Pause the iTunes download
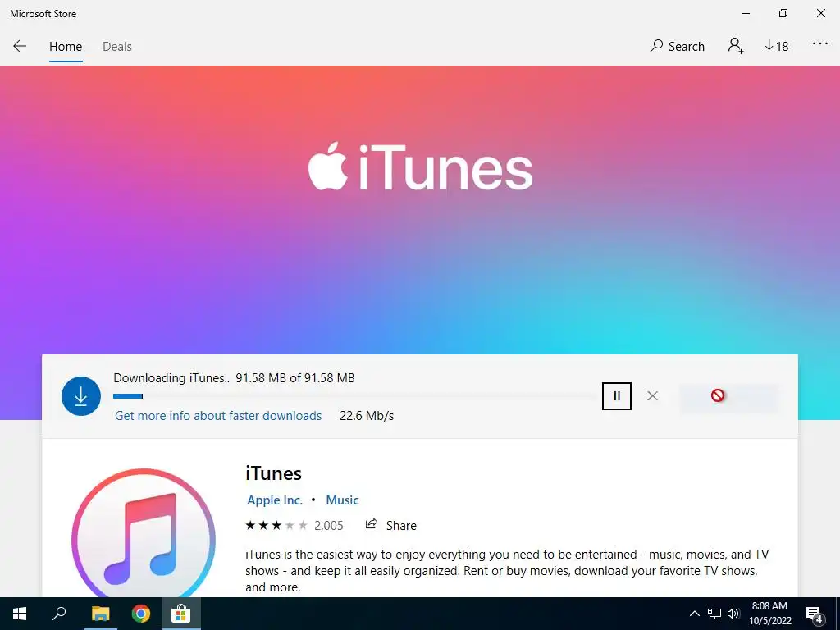The height and width of the screenshot is (630, 840). click(x=617, y=396)
